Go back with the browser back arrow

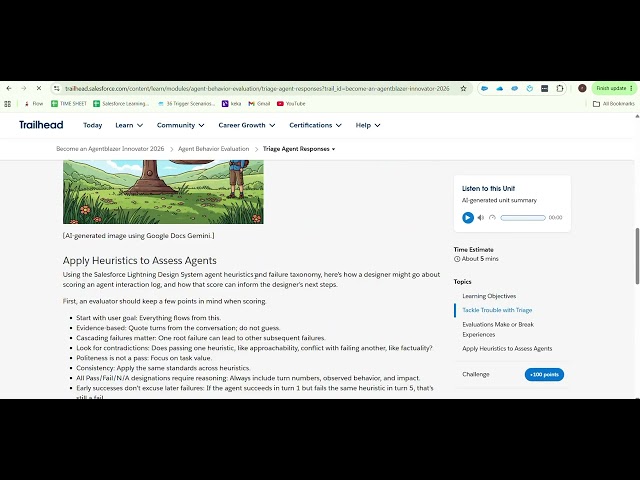[x=9, y=88]
